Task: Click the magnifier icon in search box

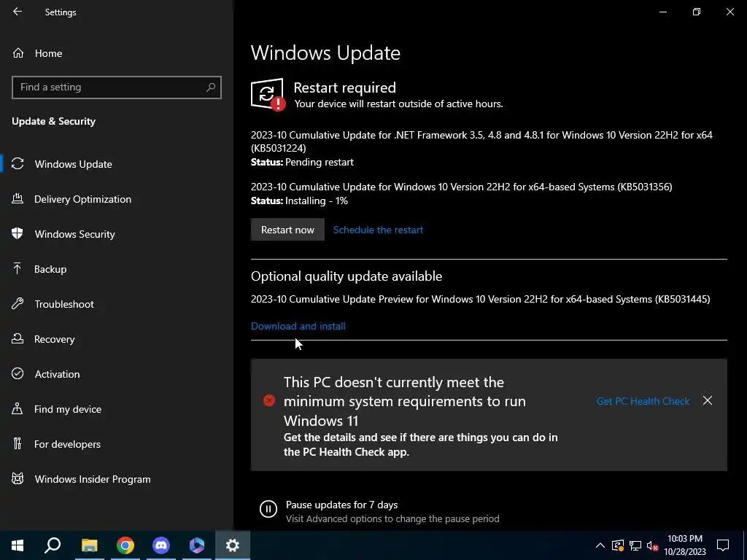Action: coord(211,87)
